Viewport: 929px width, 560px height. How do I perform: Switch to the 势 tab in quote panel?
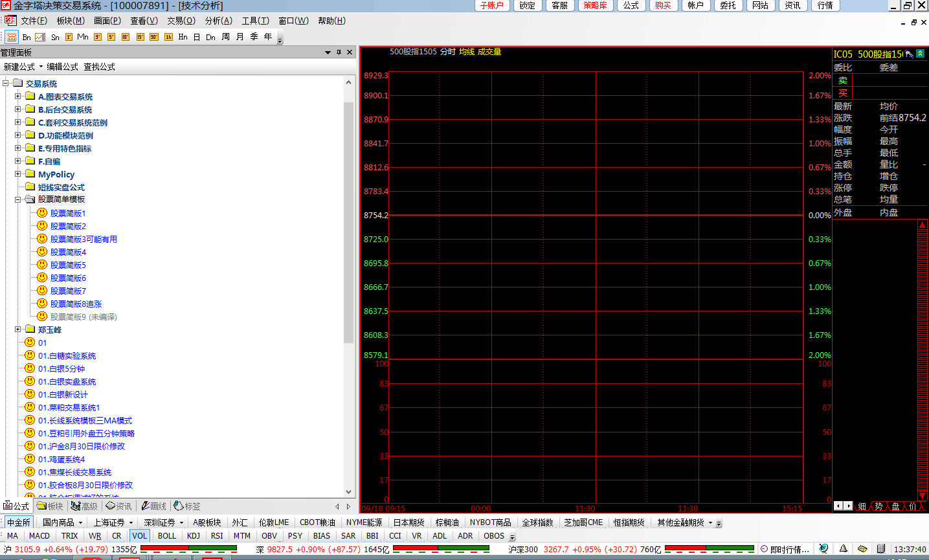point(879,506)
